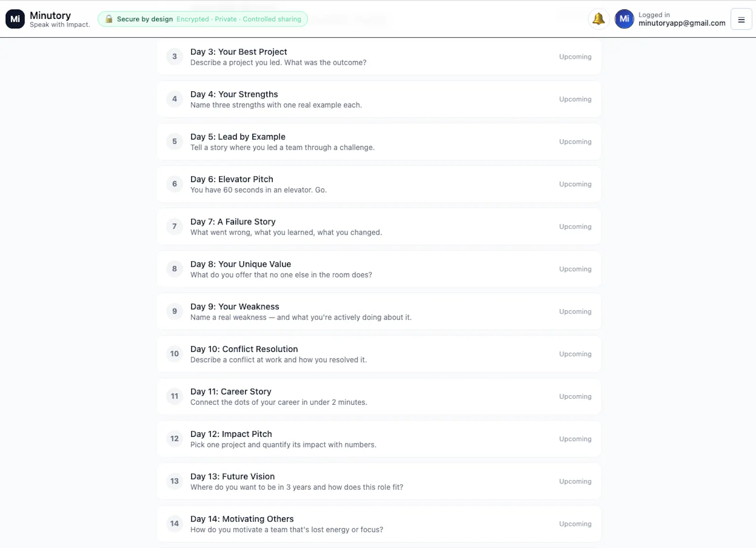
Task: Select number badge 9 for Your Weakness
Action: pos(174,311)
